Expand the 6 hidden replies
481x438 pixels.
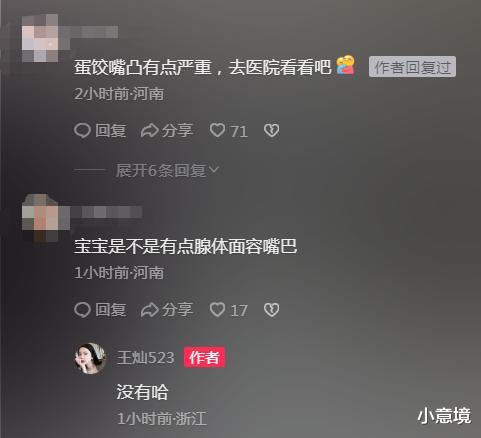click(167, 170)
